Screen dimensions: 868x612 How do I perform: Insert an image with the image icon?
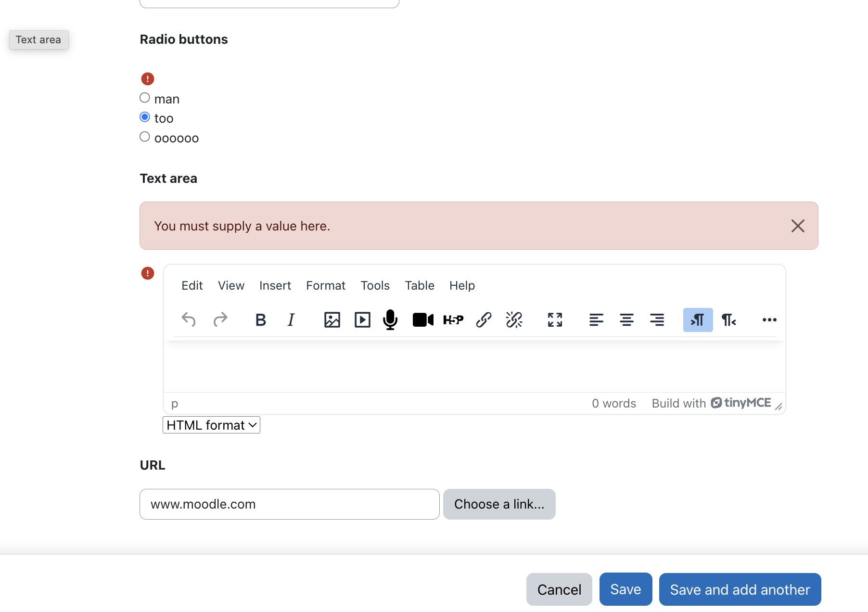(332, 319)
